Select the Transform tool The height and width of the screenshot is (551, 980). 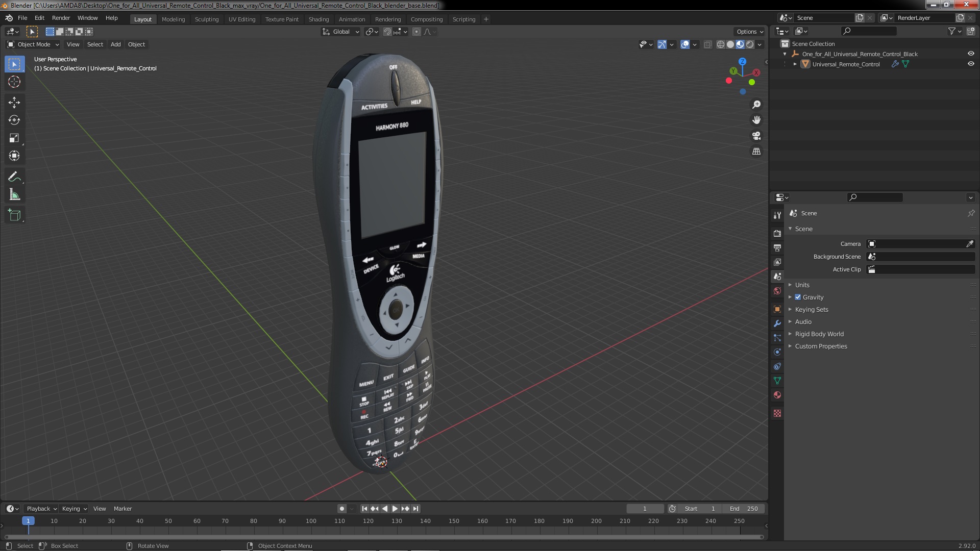14,156
